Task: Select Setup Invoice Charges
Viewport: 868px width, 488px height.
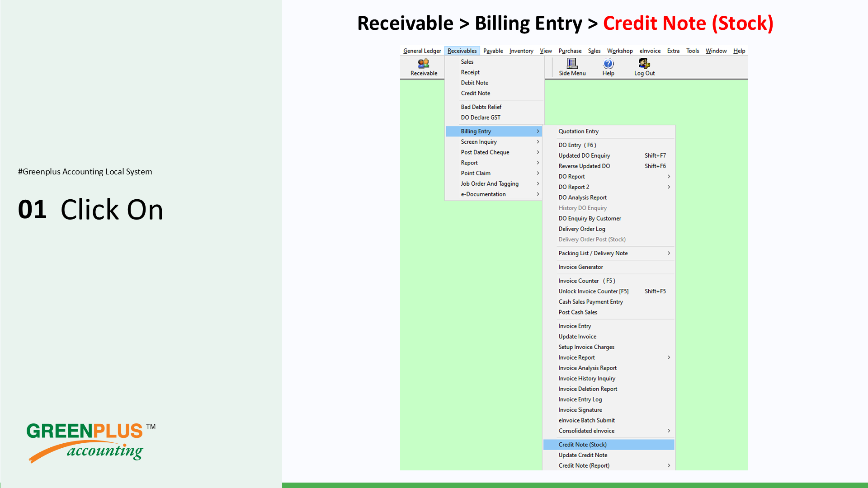Action: tap(609, 347)
